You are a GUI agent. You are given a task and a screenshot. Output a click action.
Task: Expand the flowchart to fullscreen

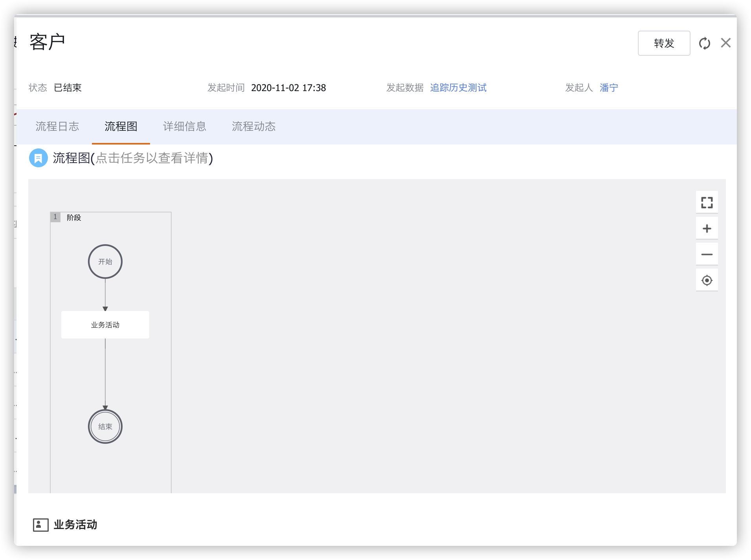(707, 203)
